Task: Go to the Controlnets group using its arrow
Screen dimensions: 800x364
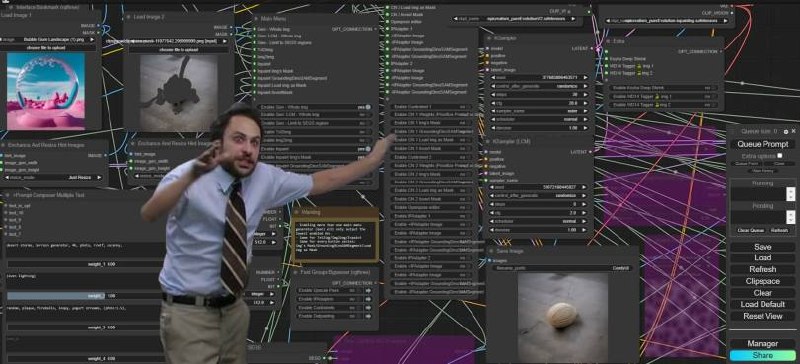Action: point(368,308)
